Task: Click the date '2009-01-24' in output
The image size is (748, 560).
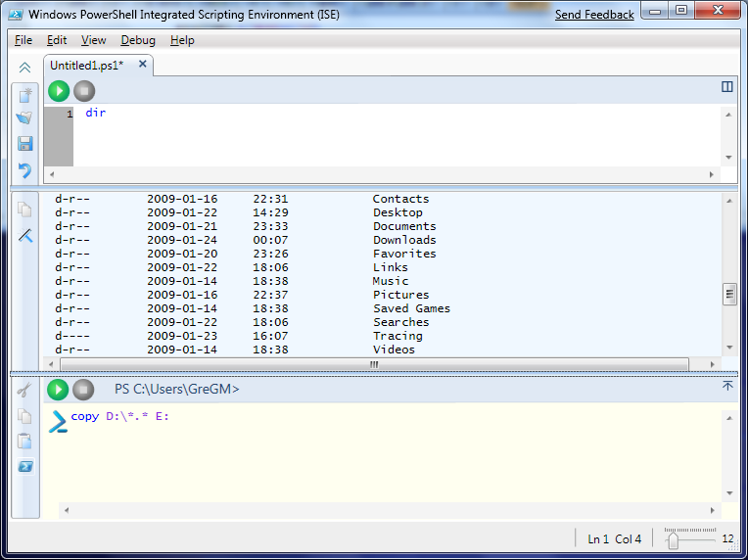Action: [x=182, y=240]
